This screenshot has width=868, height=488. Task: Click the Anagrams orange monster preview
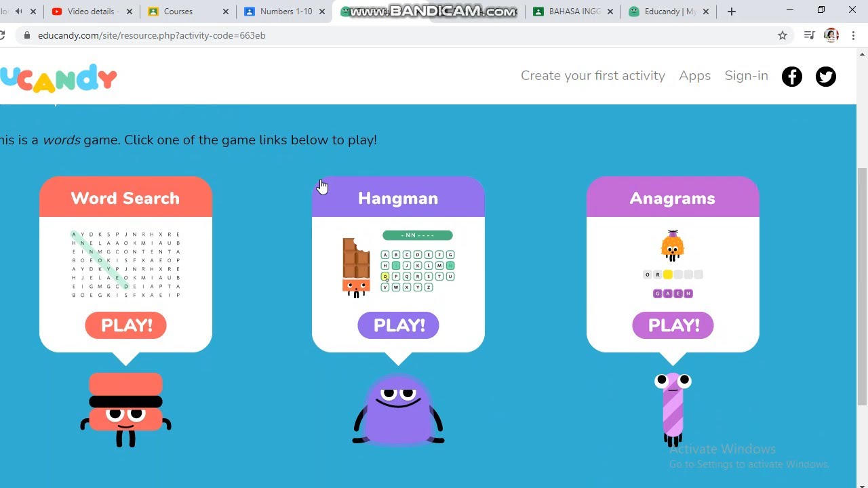pos(672,246)
